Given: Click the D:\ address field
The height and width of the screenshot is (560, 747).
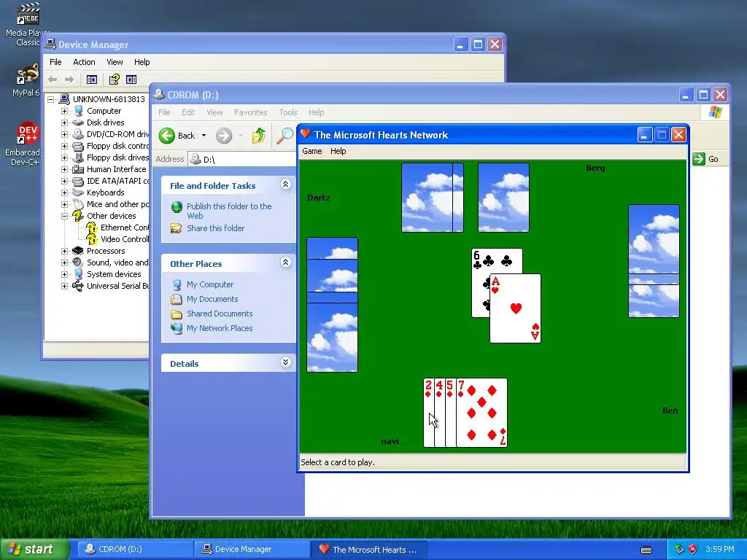Looking at the screenshot, I should (243, 159).
